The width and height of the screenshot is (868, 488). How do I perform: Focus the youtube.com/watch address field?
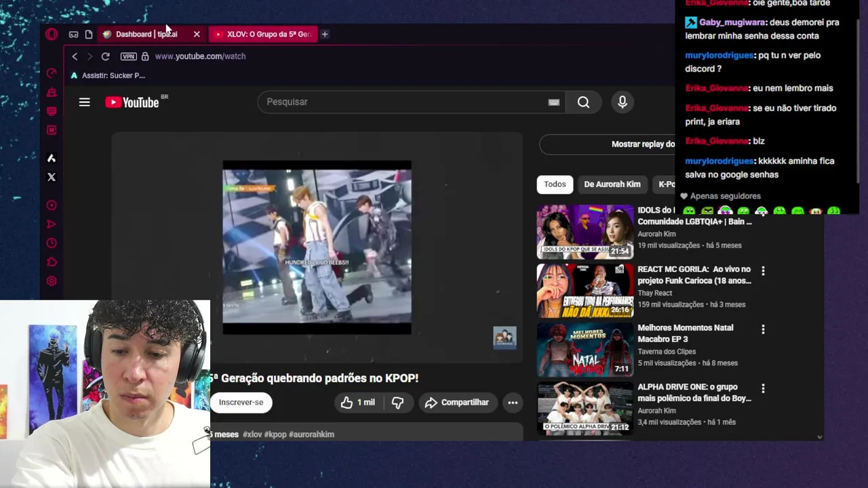coord(201,56)
